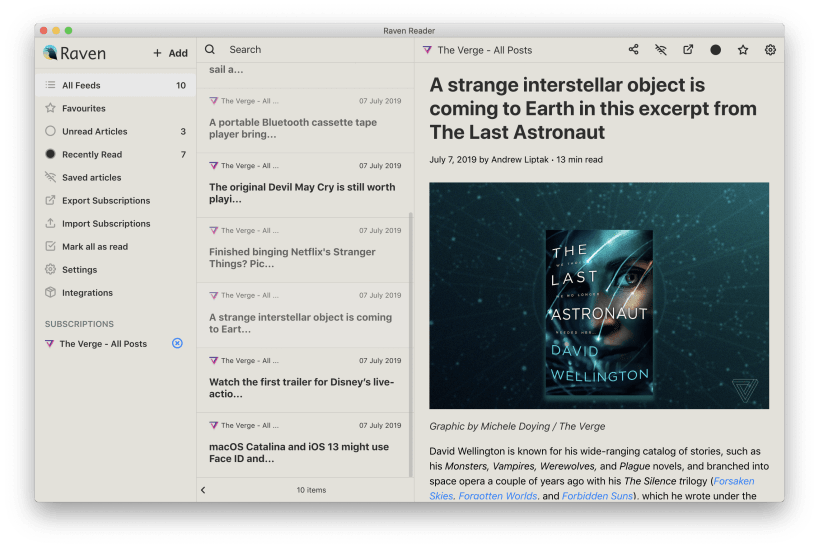Click the Raven logo icon
This screenshot has height=548, width=819.
click(50, 52)
